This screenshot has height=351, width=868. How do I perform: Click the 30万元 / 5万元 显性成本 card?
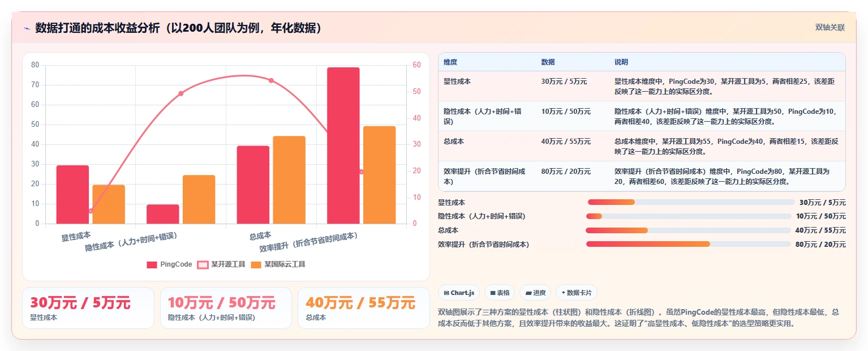click(x=88, y=308)
